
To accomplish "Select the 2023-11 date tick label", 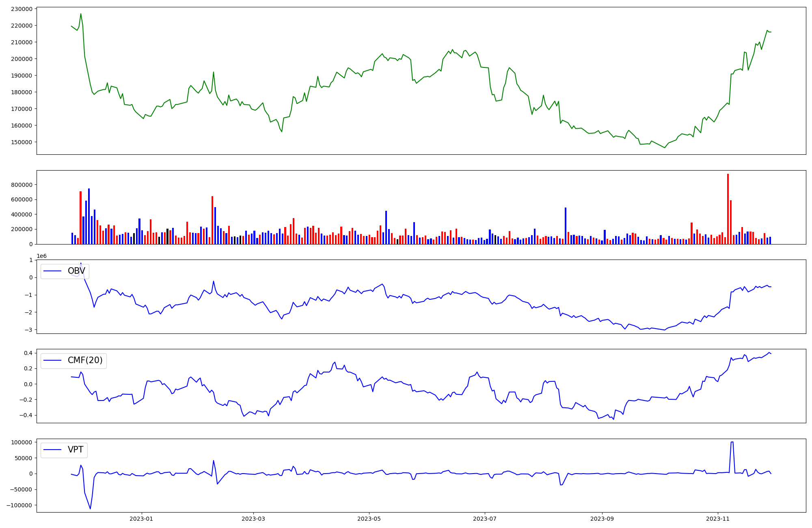I will click(718, 519).
